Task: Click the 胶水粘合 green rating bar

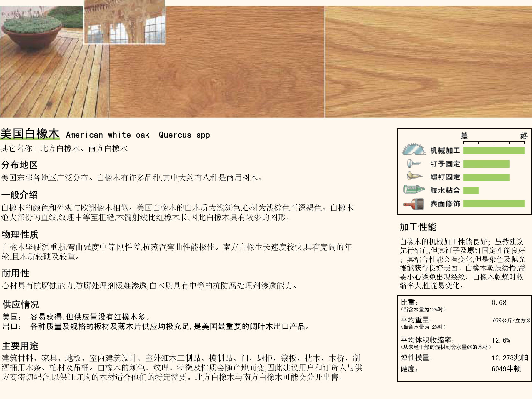Action: (x=471, y=190)
